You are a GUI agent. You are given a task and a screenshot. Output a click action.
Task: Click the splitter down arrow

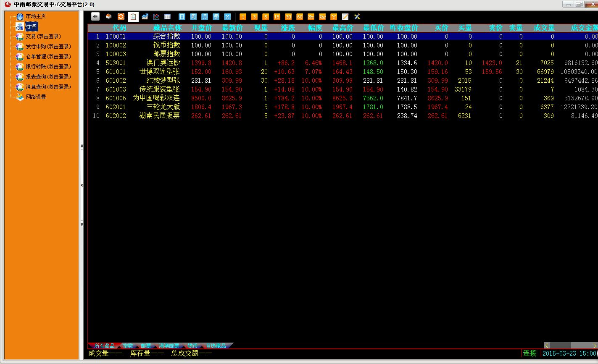click(x=82, y=225)
